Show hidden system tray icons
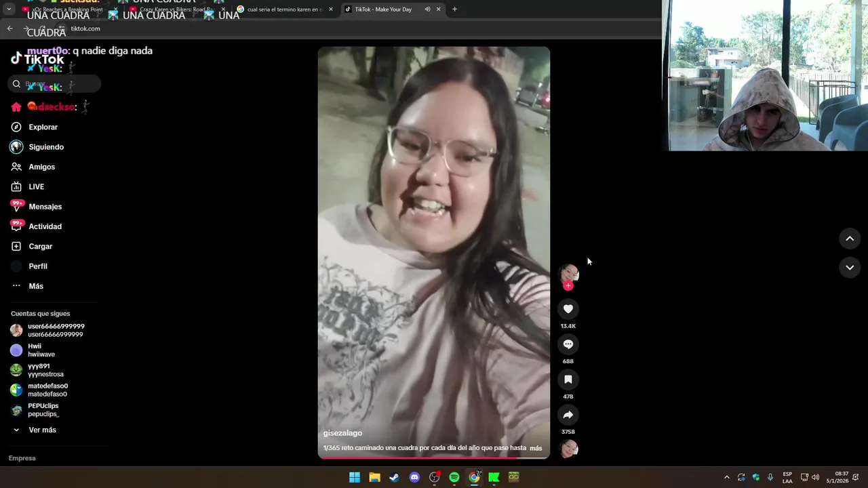The width and height of the screenshot is (868, 488). [x=726, y=477]
